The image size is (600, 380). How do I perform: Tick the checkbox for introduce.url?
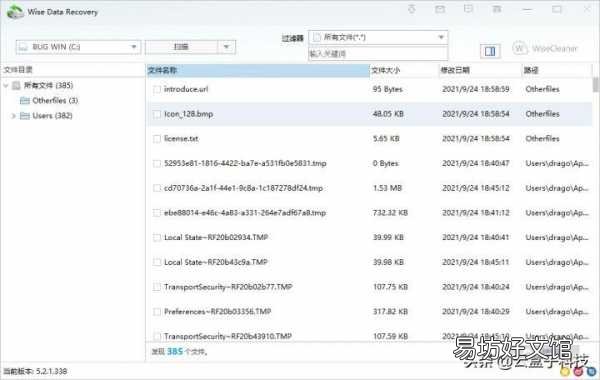coord(157,89)
